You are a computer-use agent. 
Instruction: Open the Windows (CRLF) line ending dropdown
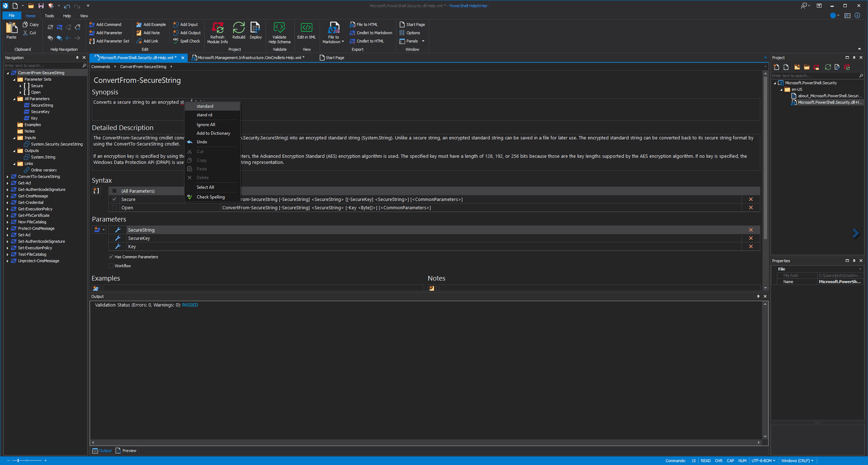(x=797, y=460)
